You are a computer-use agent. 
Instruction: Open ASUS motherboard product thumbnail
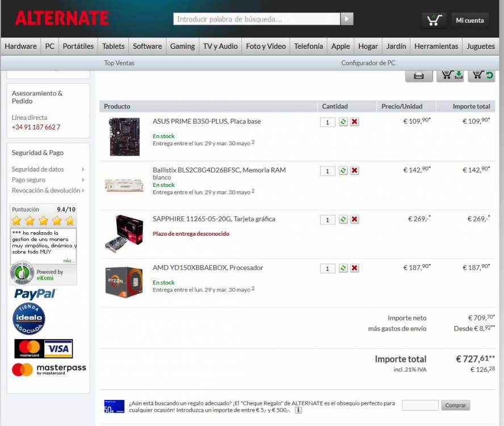[125, 137]
